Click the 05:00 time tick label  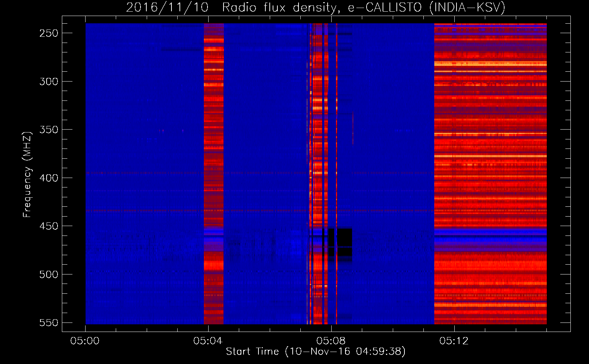tap(85, 341)
